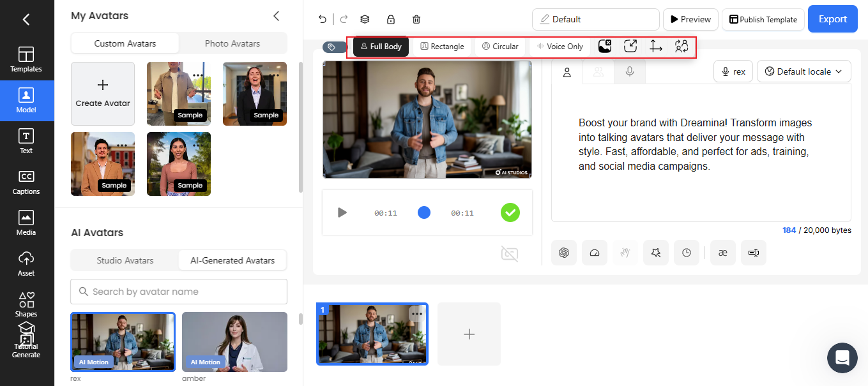
Task: Switch to the Studio Avatars tab
Action: coord(125,260)
